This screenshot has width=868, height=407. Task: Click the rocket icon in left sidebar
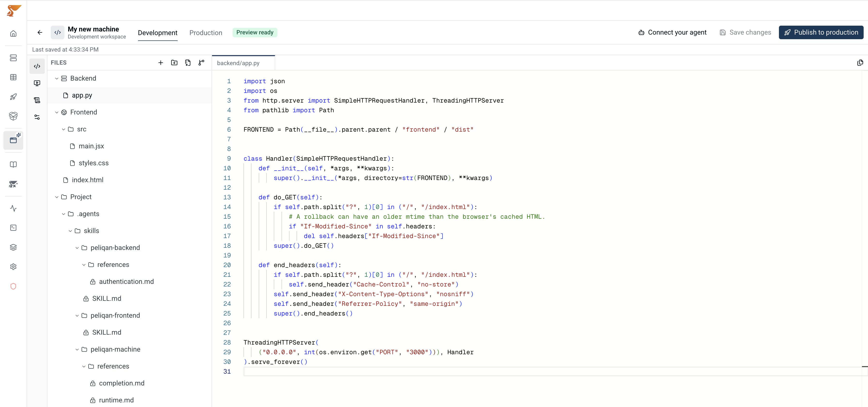(14, 97)
